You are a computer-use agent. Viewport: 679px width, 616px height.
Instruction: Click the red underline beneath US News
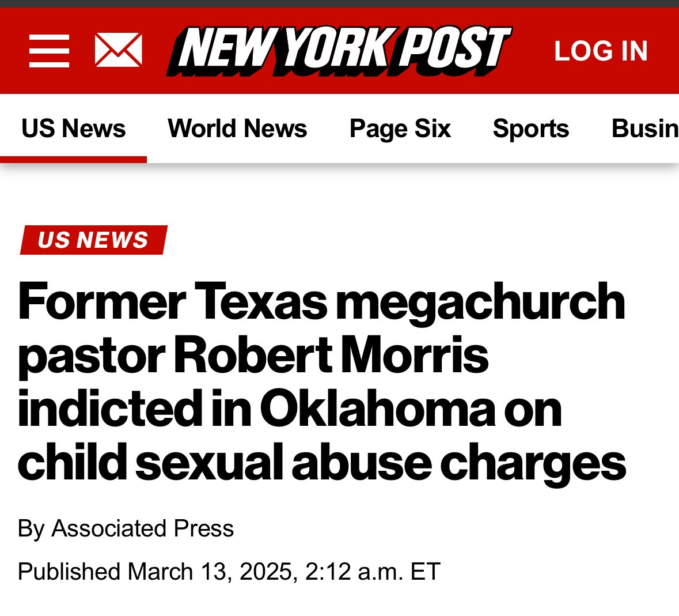pos(73,160)
